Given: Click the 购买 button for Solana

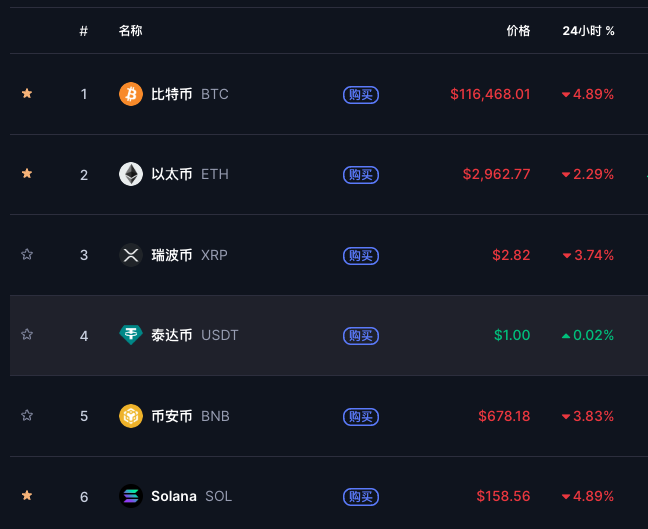Looking at the screenshot, I should click(361, 496).
